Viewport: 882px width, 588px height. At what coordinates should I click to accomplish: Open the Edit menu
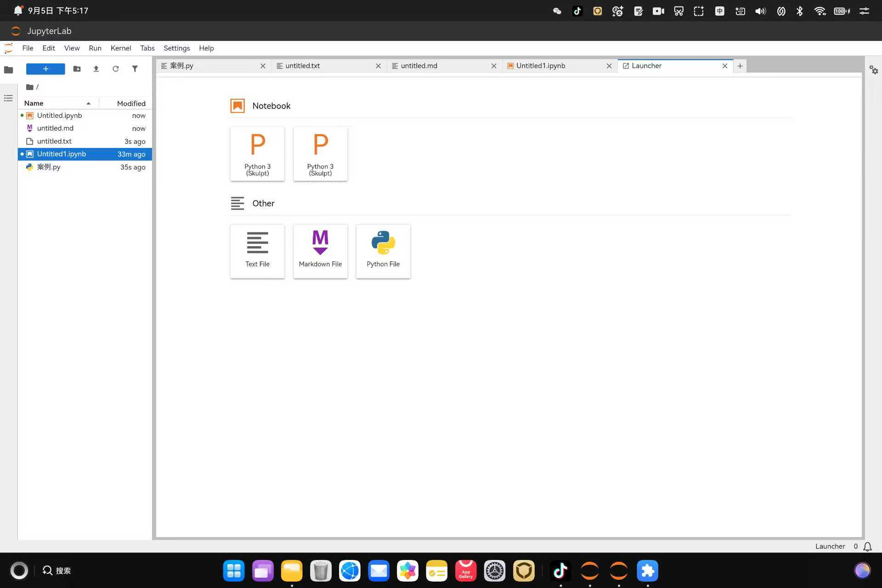(49, 48)
